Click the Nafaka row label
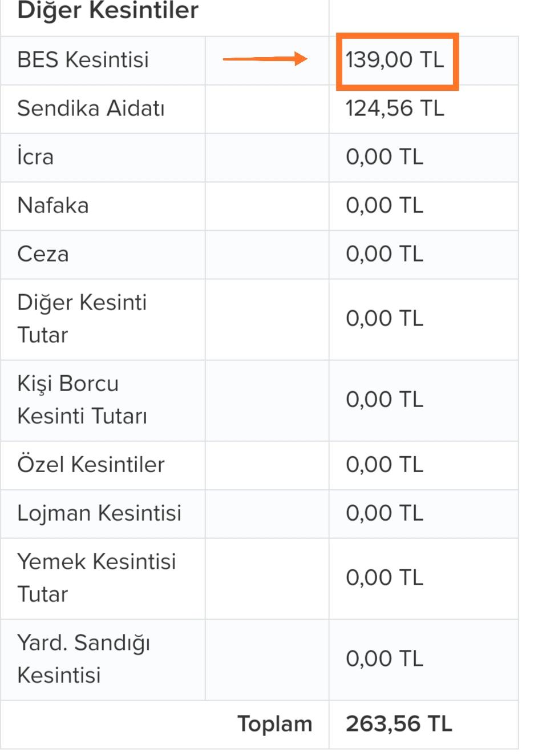The height and width of the screenshot is (756, 538). click(x=53, y=205)
